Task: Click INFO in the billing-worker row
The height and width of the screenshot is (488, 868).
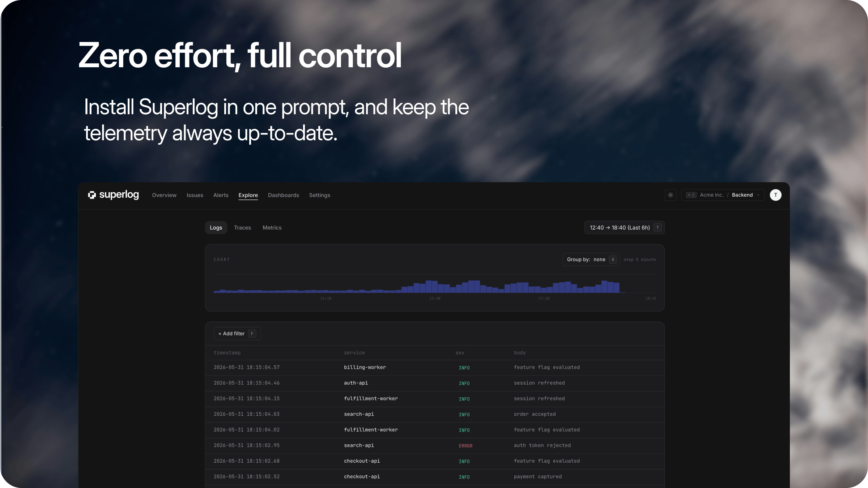Action: pos(464,368)
